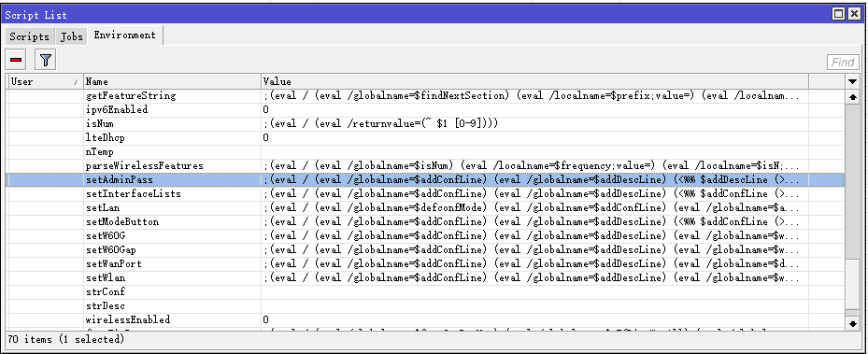868x354 pixels.
Task: Click the wirelessEnabled value 0
Action: tap(266, 319)
